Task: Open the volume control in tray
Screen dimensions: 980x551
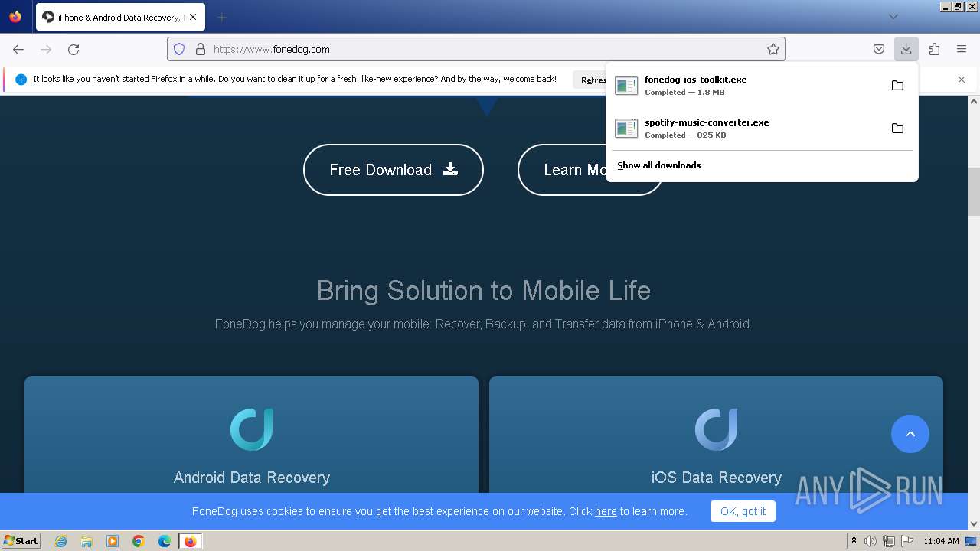Action: [x=871, y=541]
